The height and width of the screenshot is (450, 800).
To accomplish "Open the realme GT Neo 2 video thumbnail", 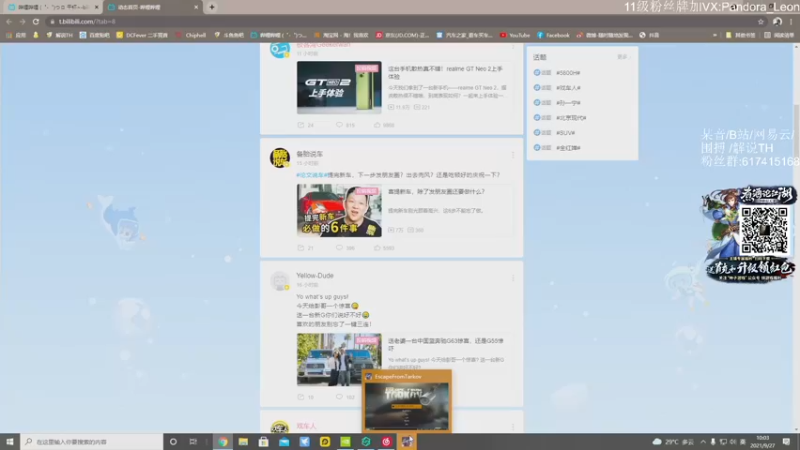I will coord(339,87).
